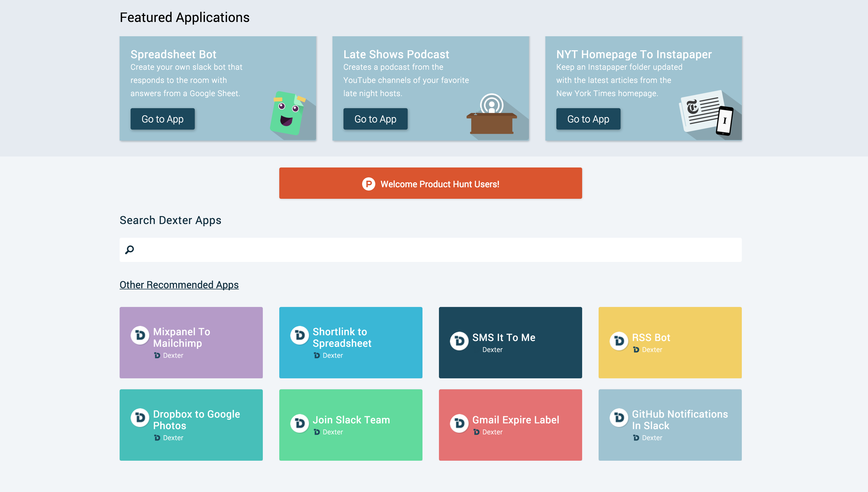The image size is (868, 492).
Task: Click Dexter logo on Gmail Expire Label
Action: (459, 423)
